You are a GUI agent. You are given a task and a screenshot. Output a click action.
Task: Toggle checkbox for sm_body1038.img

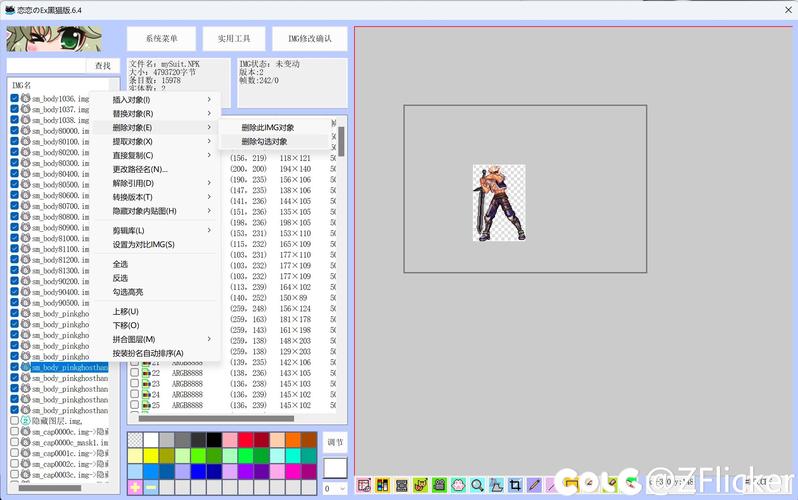pyautogui.click(x=14, y=119)
